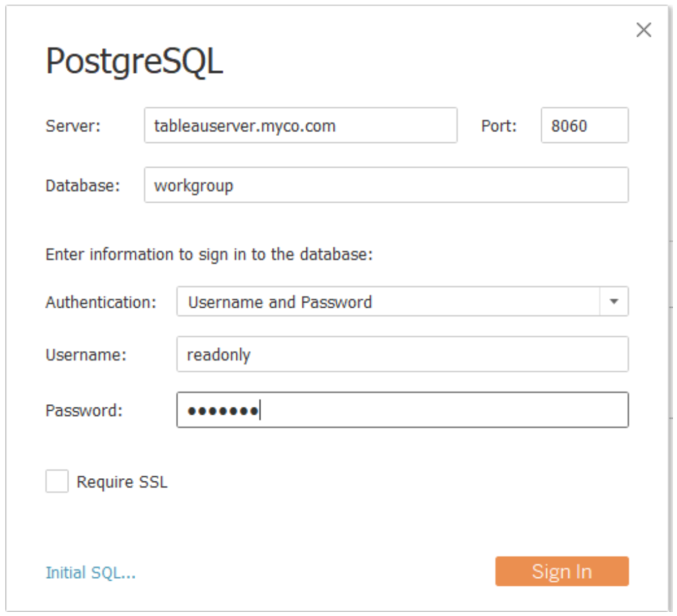Expand the Authentication dropdown arrow
This screenshot has width=677, height=616.
pyautogui.click(x=614, y=302)
